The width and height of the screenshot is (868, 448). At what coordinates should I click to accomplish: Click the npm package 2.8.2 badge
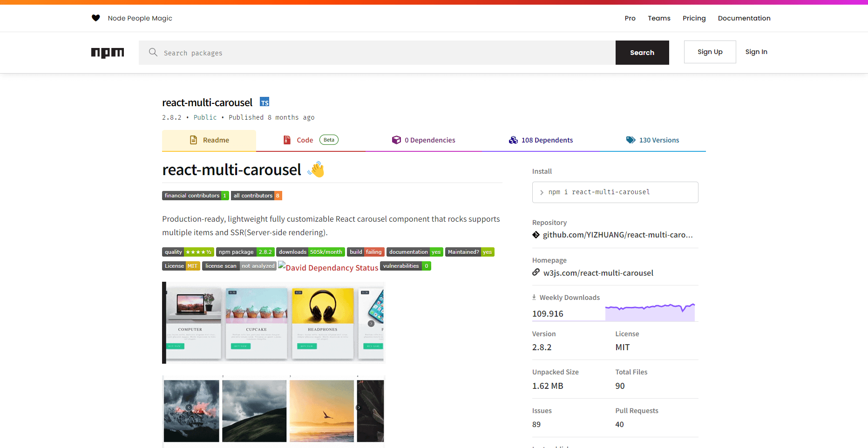click(x=245, y=252)
